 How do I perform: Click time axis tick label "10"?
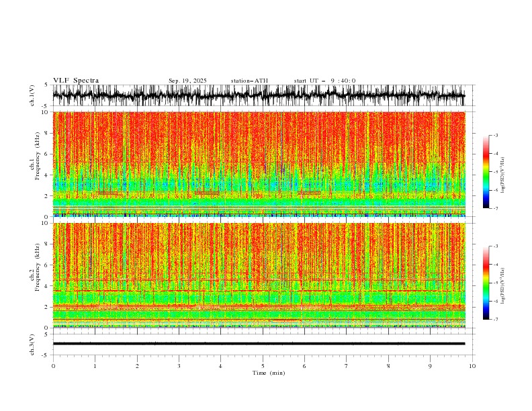pyautogui.click(x=472, y=366)
